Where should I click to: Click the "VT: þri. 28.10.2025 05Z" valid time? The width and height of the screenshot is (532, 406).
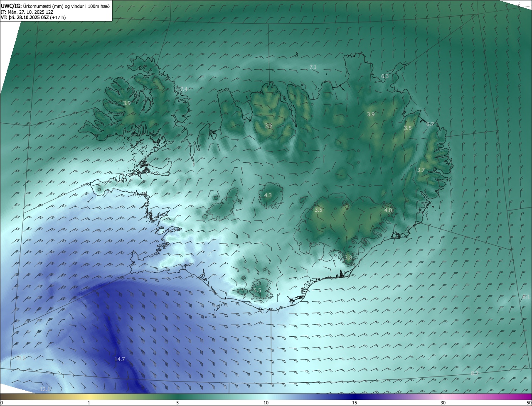[25, 17]
